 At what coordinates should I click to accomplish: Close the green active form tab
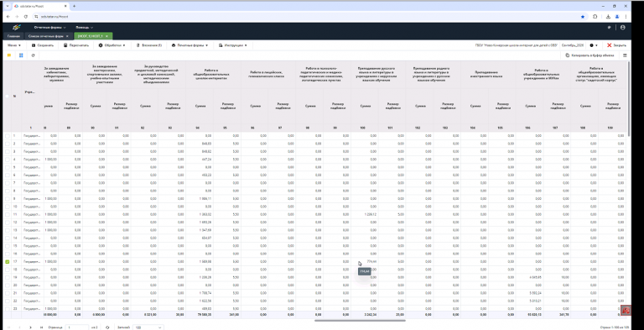[106, 36]
